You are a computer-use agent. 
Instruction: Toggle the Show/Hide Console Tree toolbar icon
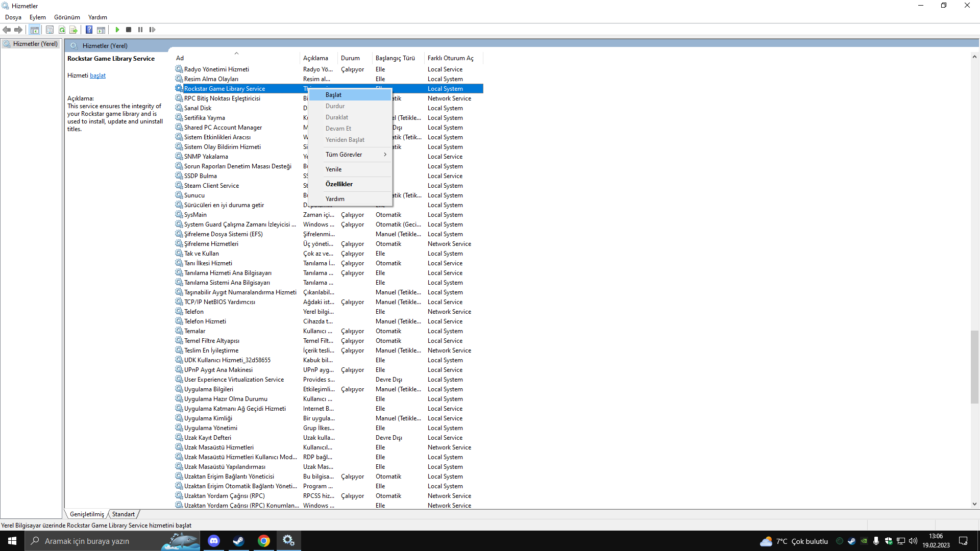(x=34, y=30)
